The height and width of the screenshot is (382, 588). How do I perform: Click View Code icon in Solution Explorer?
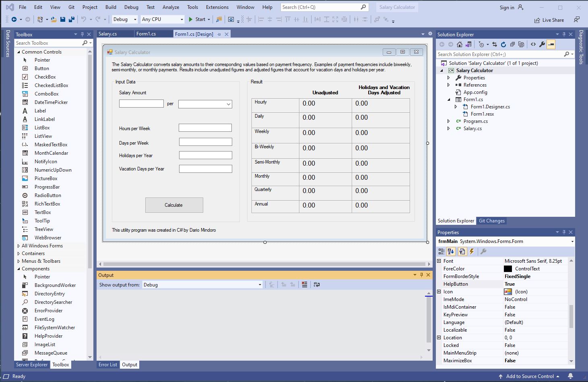tap(533, 44)
